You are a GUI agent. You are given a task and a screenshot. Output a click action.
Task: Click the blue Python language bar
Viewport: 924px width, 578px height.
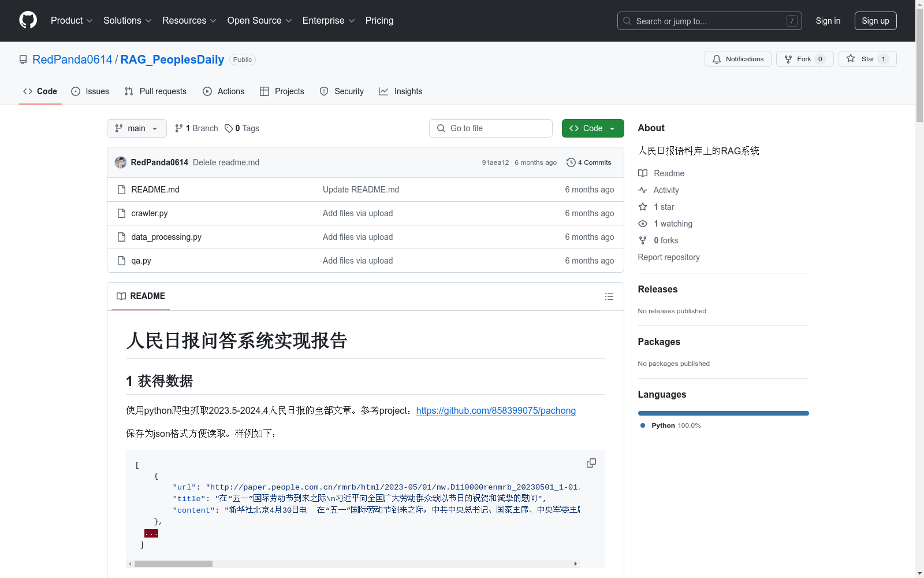click(724, 413)
